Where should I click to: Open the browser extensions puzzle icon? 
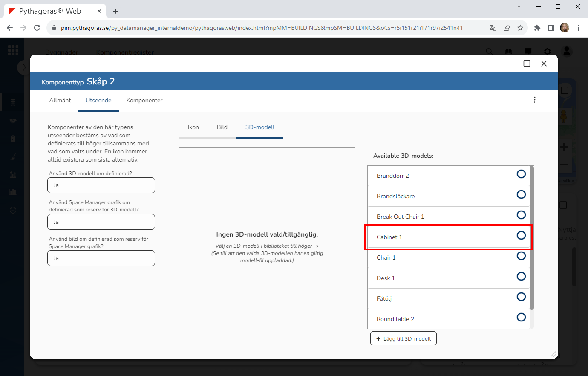pos(537,28)
